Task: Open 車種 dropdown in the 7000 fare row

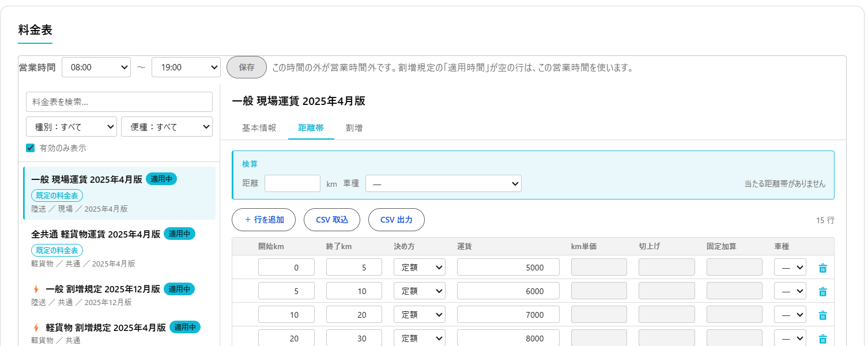Action: (790, 314)
